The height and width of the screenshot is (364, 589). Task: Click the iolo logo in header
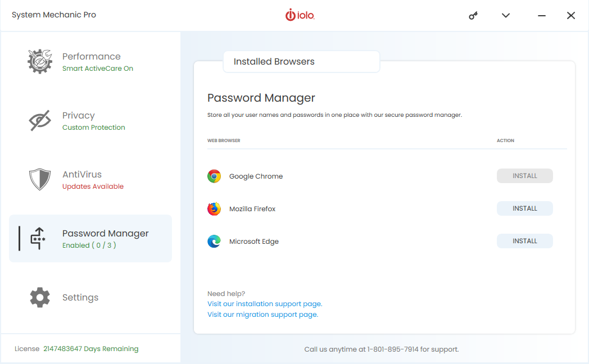point(300,16)
